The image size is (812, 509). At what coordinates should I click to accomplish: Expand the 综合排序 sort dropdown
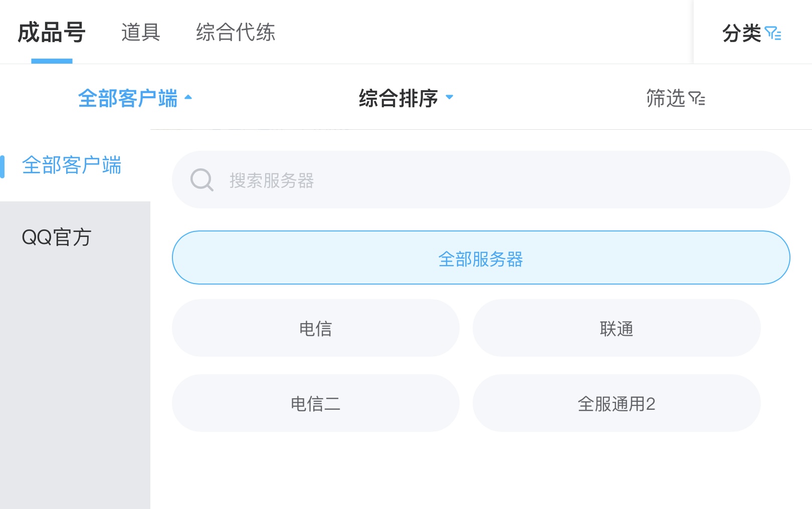click(x=406, y=98)
